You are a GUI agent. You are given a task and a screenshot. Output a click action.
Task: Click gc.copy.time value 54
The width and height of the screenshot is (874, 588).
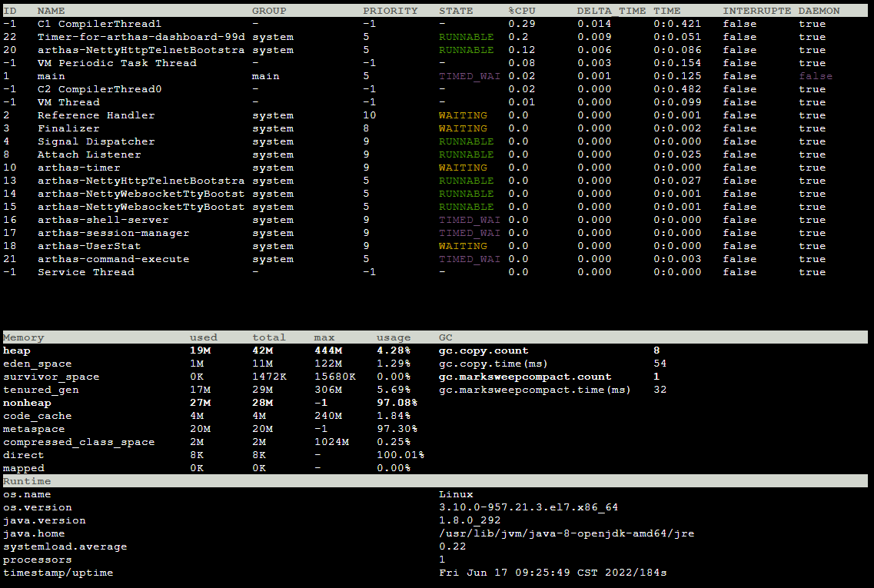click(660, 364)
